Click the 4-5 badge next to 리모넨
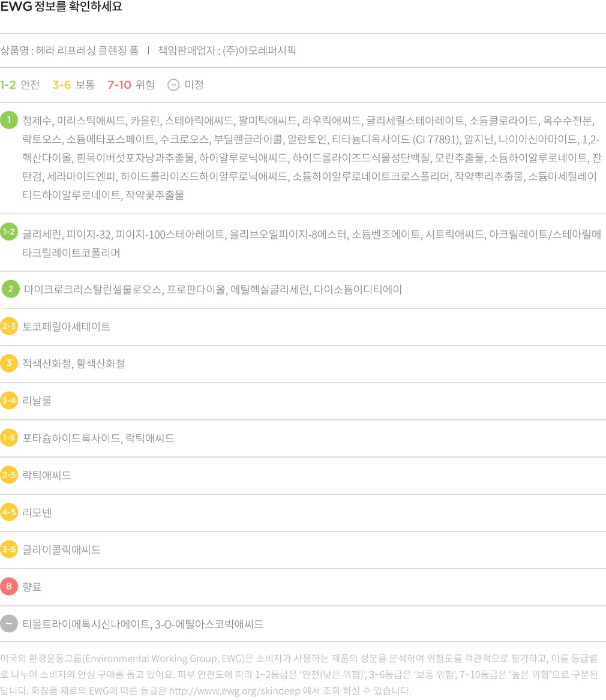Screen dimensions: 606x700 pos(9,512)
